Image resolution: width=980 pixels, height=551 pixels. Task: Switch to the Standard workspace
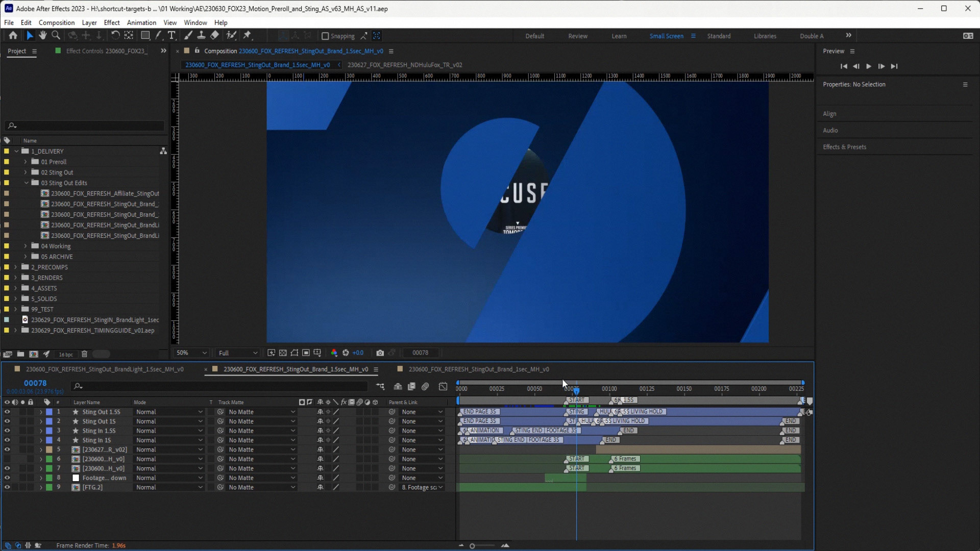(x=718, y=36)
